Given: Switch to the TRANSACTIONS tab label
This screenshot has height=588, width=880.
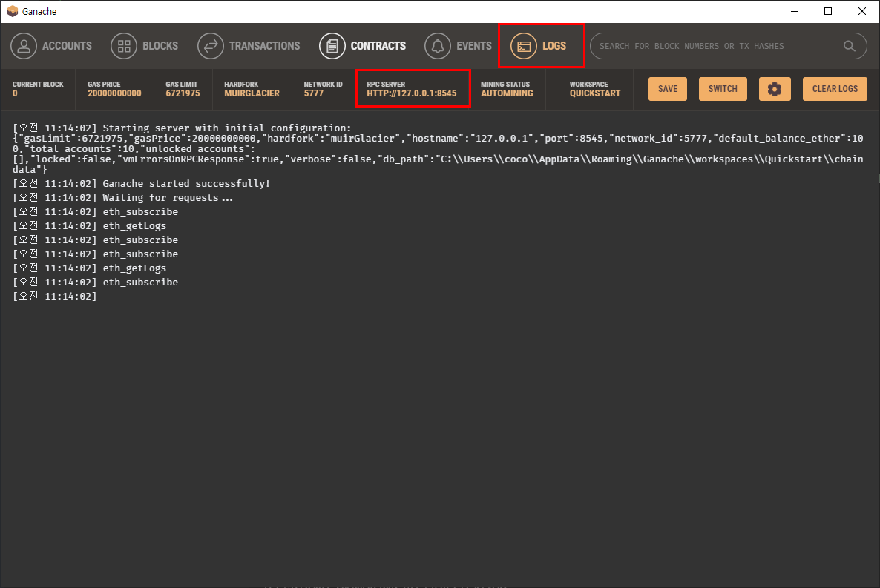Looking at the screenshot, I should coord(264,46).
